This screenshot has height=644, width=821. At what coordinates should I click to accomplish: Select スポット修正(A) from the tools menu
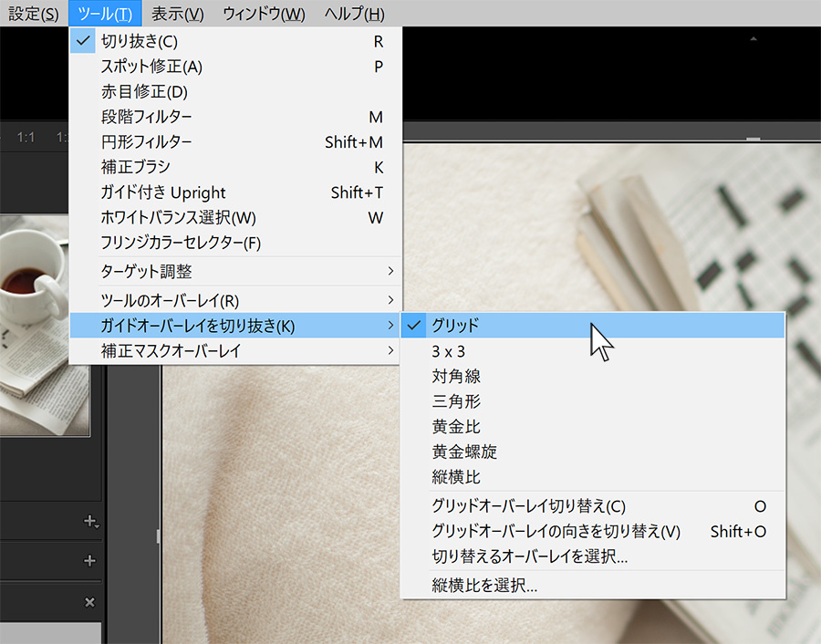pos(151,67)
